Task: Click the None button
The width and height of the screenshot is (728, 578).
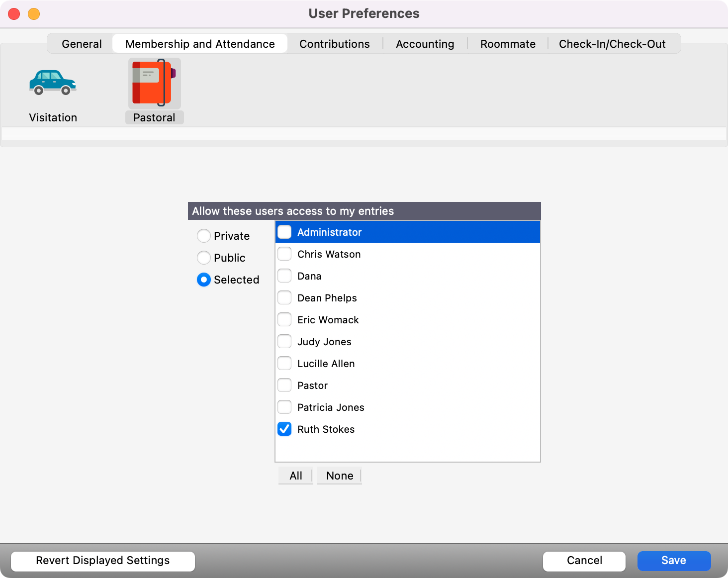Action: point(339,476)
